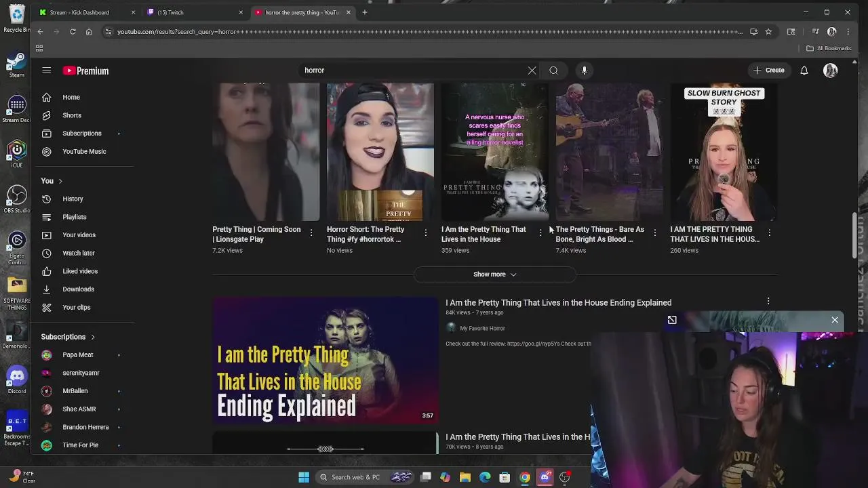Open Microsoft Edge from taskbar
Screen dimensions: 868x488
click(485, 477)
